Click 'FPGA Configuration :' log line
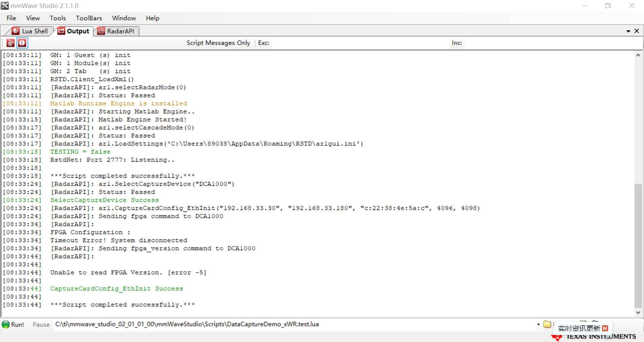Viewport: 644px width, 342px height. 90,232
